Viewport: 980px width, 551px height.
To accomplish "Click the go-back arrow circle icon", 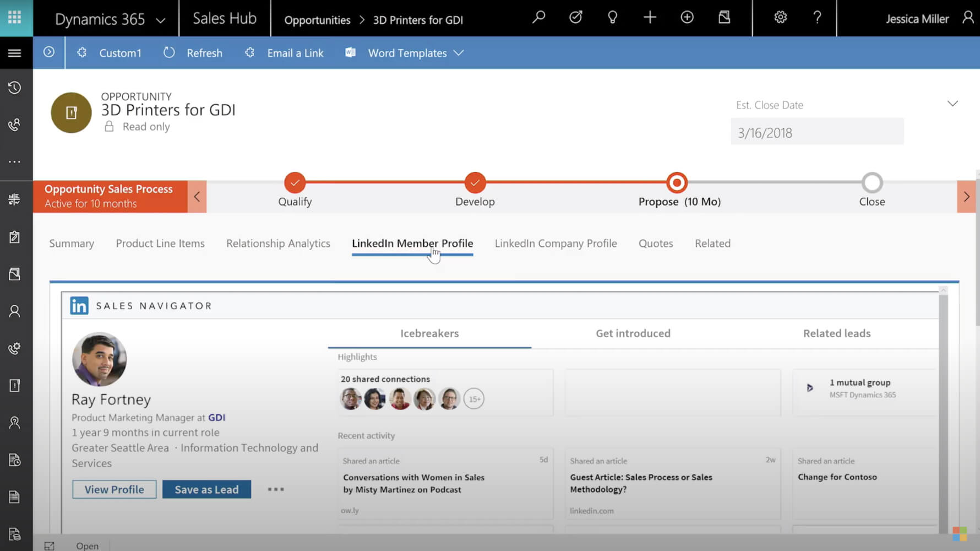I will click(x=49, y=52).
